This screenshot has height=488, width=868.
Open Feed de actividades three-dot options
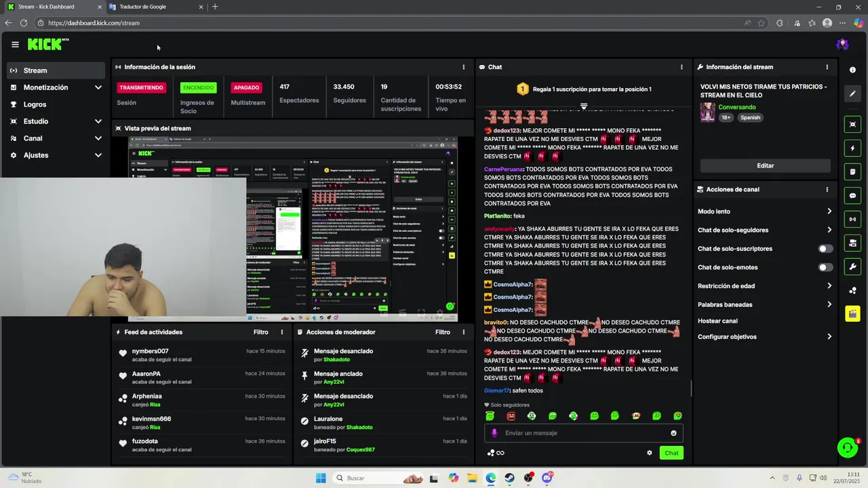282,332
